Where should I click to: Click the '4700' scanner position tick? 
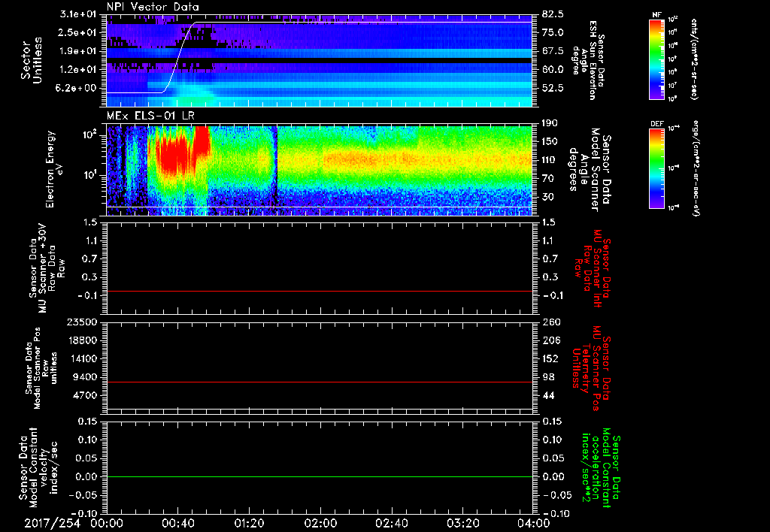point(84,395)
